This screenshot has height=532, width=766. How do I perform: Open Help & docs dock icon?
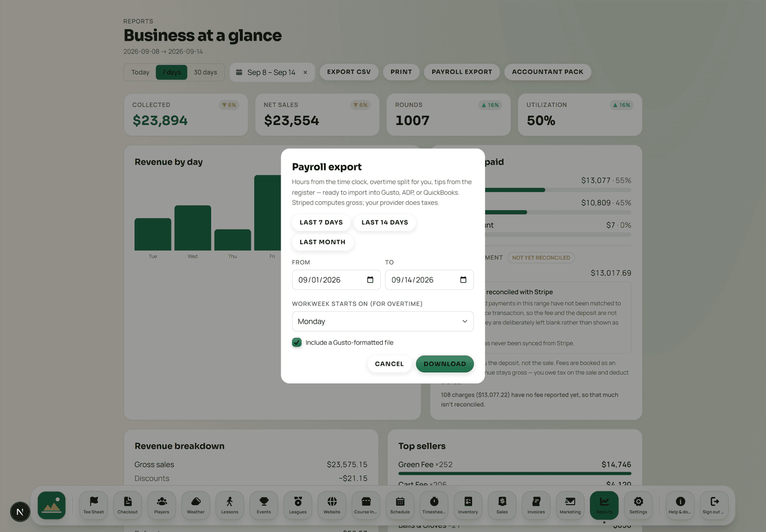[680, 505]
